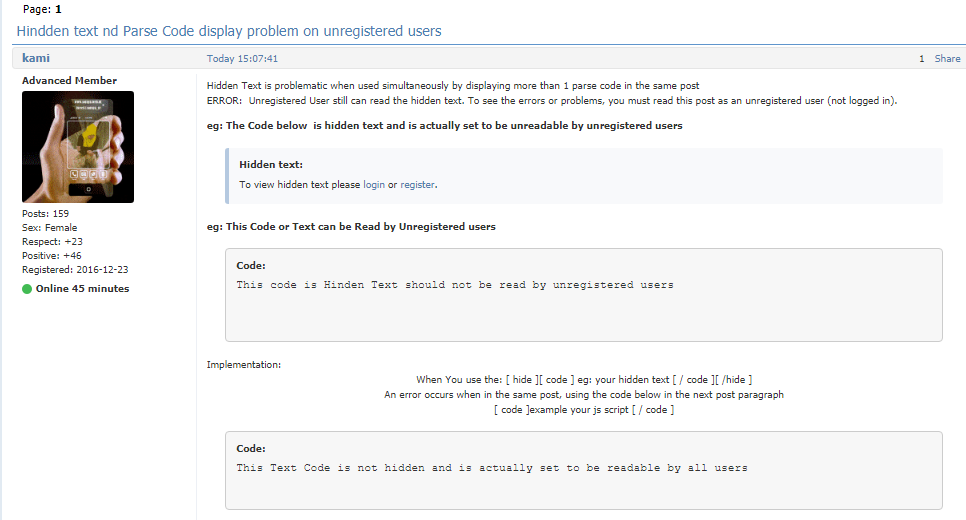
Task: Click post number 1 beside Share
Action: pos(921,59)
